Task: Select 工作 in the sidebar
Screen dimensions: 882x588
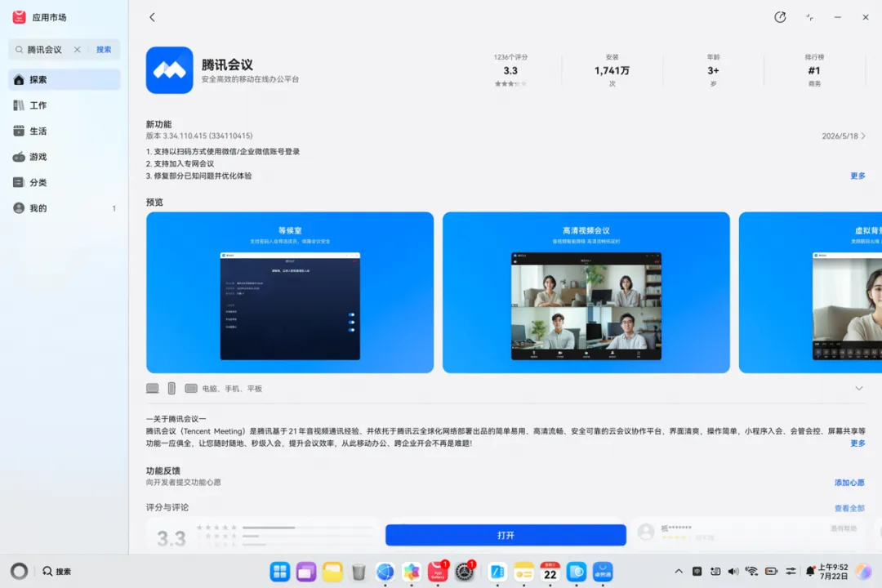Action: click(x=65, y=105)
